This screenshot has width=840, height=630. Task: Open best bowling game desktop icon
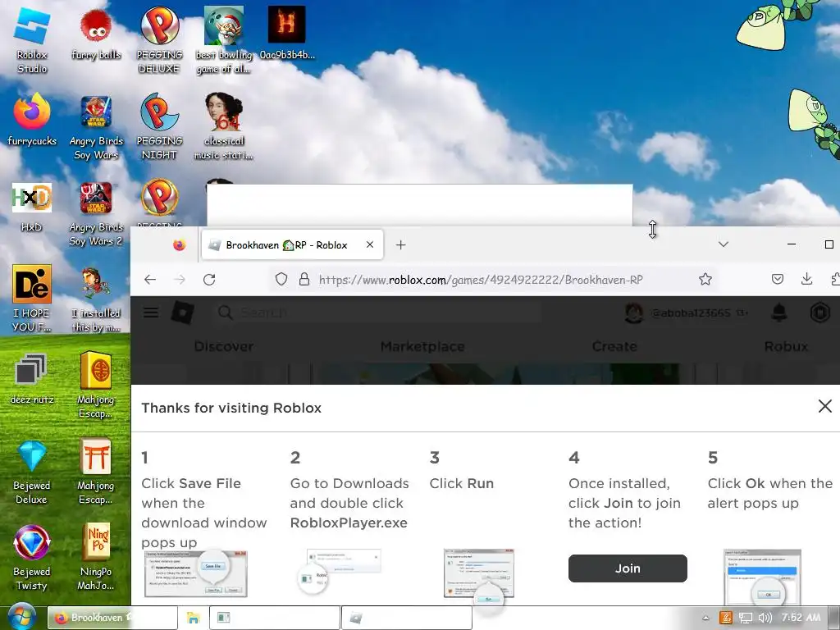[x=223, y=40]
